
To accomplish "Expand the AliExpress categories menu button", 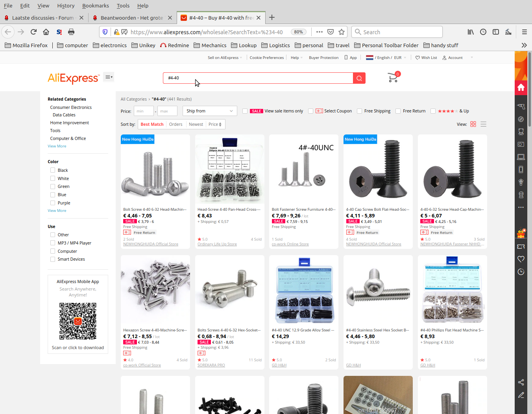I will pyautogui.click(x=109, y=77).
